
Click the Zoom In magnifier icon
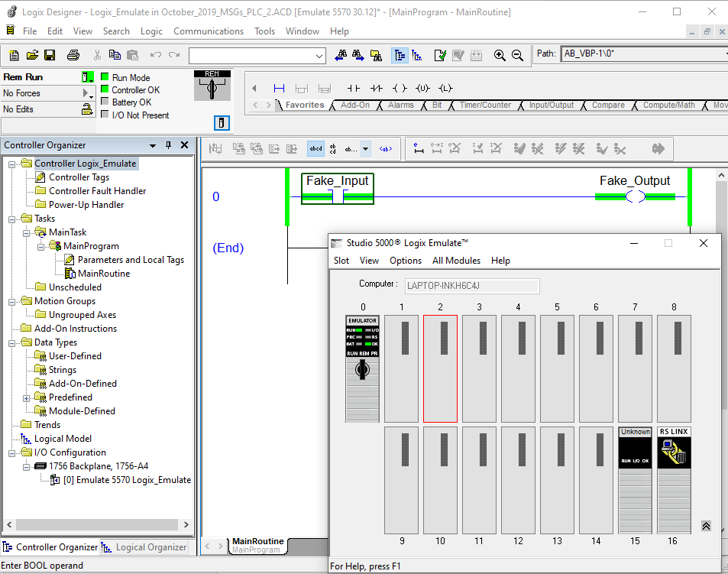click(500, 55)
